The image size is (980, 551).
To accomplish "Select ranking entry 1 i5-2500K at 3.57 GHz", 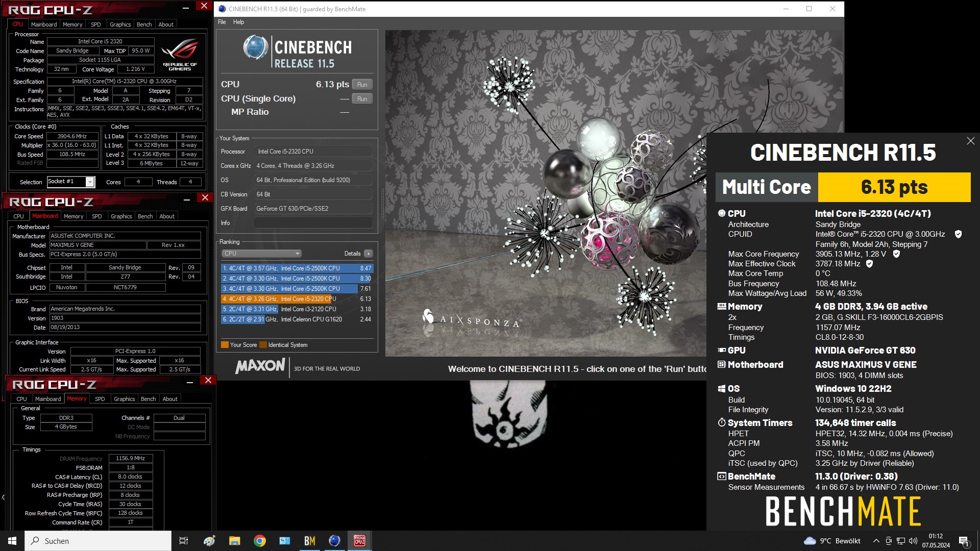I will (x=297, y=268).
